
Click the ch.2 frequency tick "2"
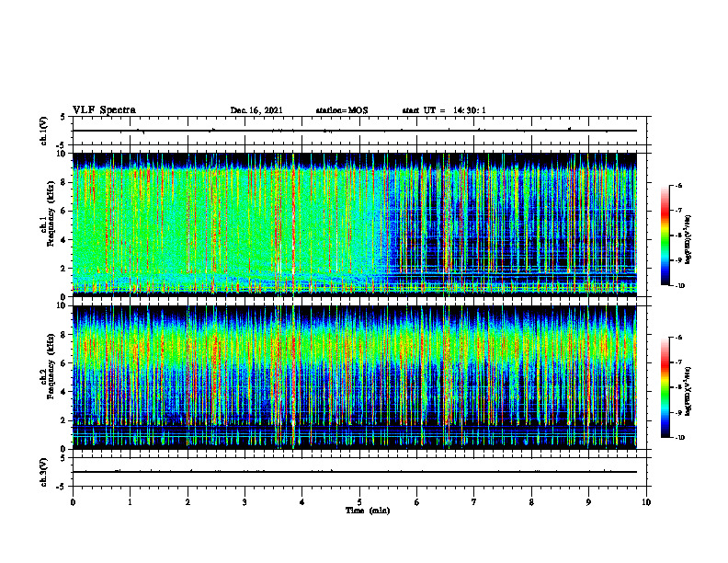click(x=64, y=420)
